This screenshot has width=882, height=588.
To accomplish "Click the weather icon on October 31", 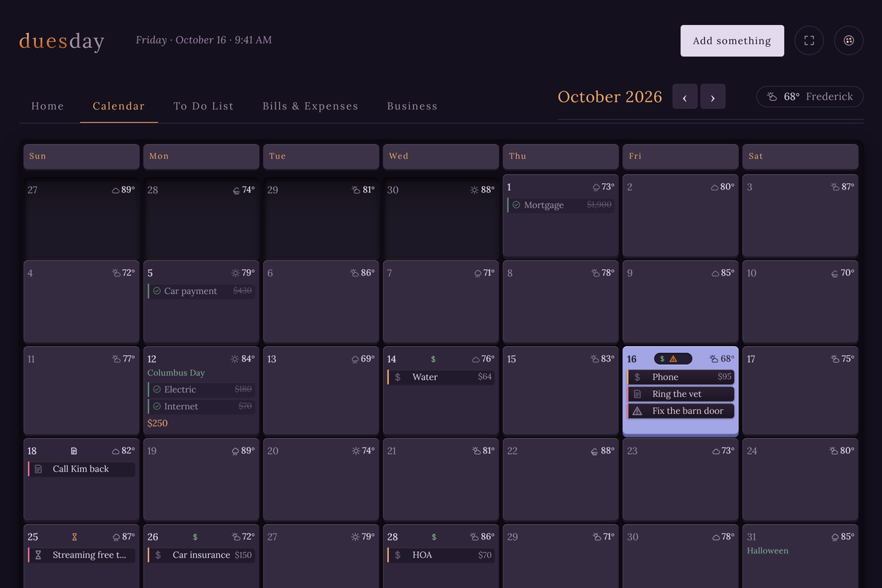I will click(836, 537).
